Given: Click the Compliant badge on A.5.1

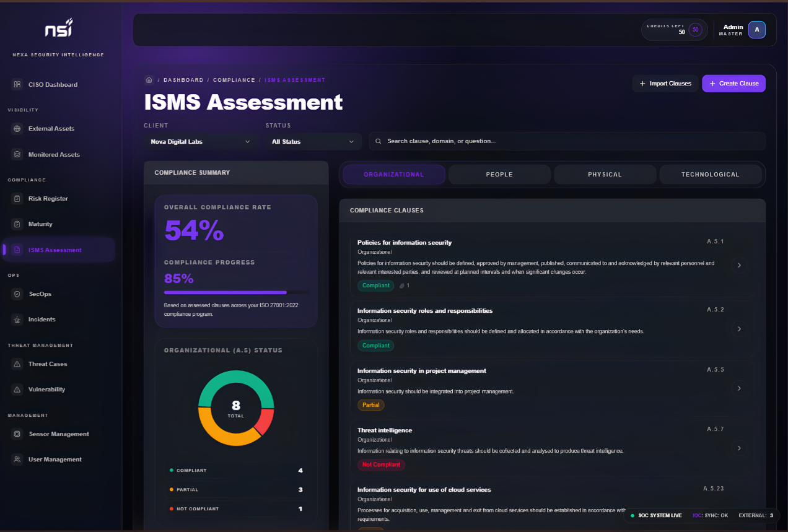Looking at the screenshot, I should tap(376, 286).
